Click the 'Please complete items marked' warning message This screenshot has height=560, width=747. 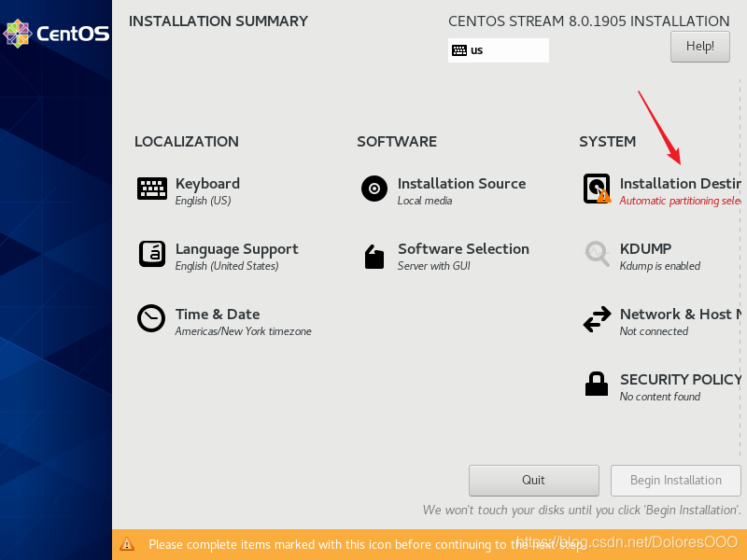point(367,545)
